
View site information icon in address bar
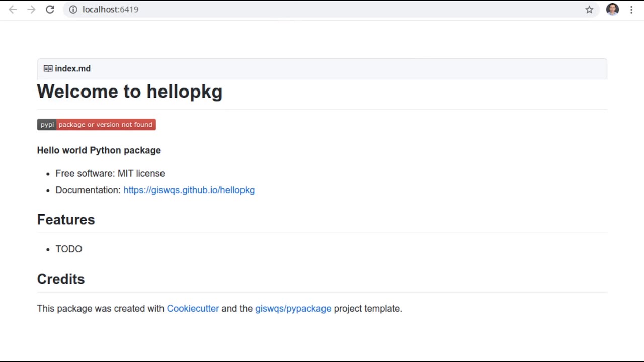point(73,10)
